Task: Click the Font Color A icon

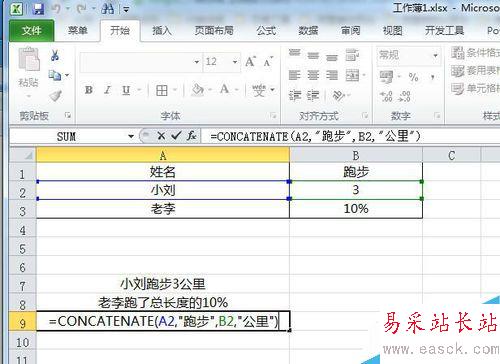Action: tap(225, 89)
